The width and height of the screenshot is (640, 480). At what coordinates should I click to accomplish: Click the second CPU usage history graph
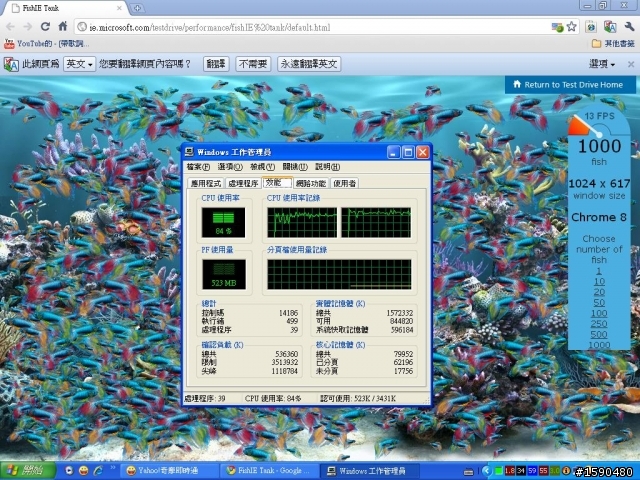(376, 222)
